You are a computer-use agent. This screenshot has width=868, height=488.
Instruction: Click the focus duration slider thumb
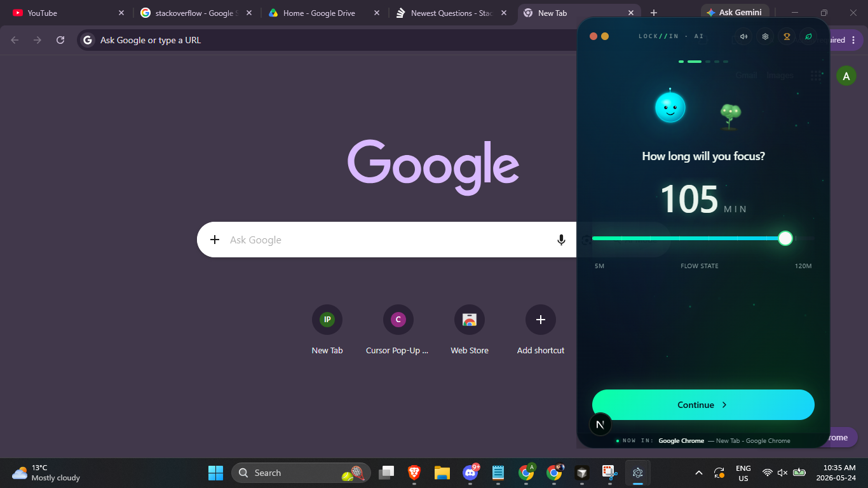tap(785, 238)
